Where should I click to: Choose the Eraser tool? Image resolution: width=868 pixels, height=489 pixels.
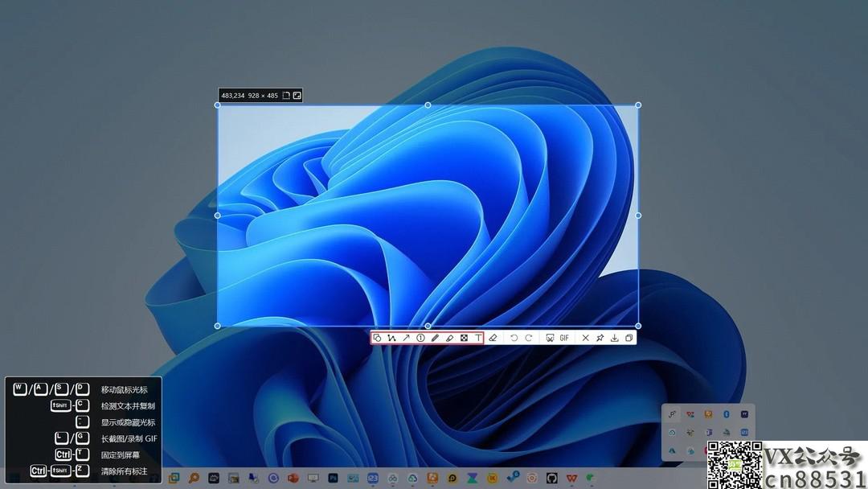point(493,338)
